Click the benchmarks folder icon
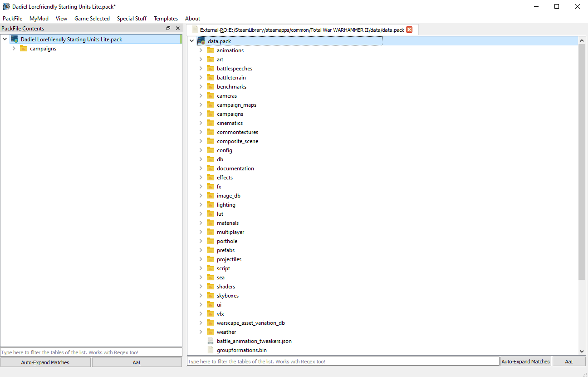588x377 pixels. pos(211,87)
